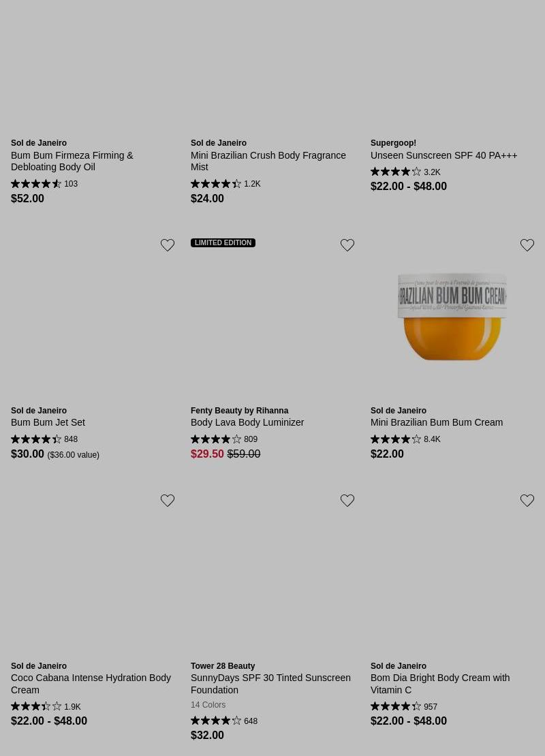The width and height of the screenshot is (545, 756).
Task: View Unseen Sunscreen SPF 40 PA+++ product
Action: (443, 155)
